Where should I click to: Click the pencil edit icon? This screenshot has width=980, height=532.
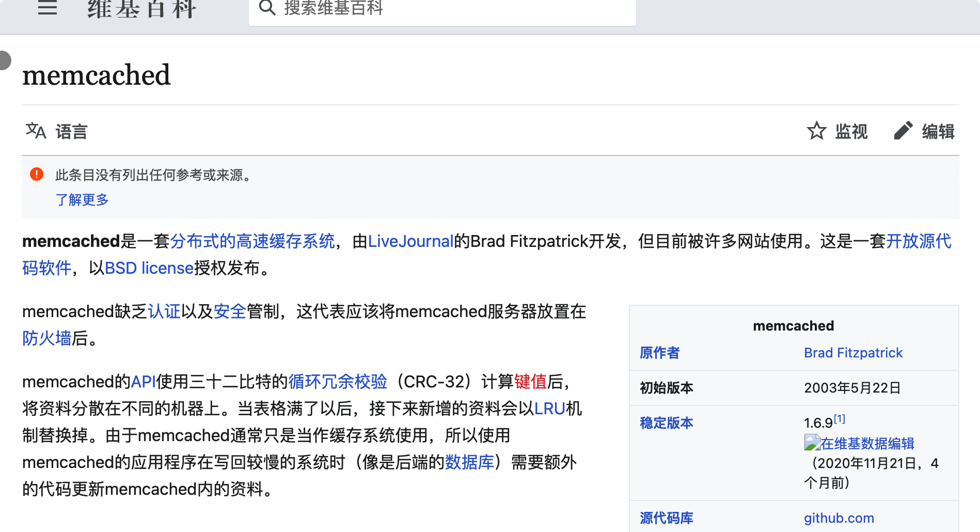[x=903, y=131]
